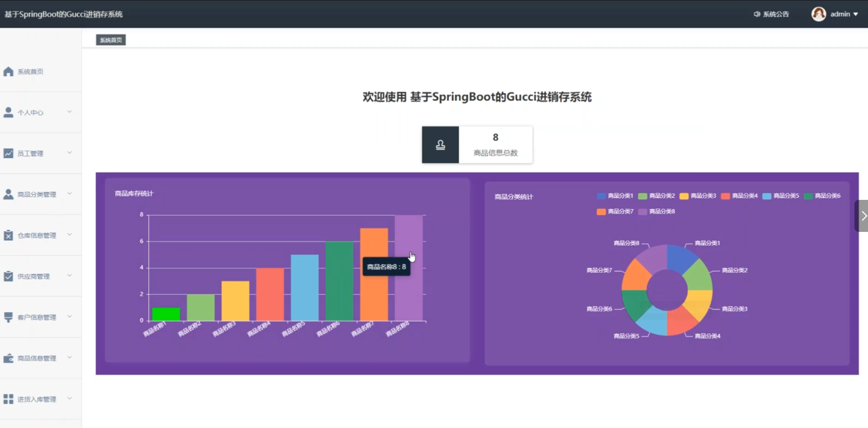The image size is (868, 428).
Task: Click the chart icon beside 员工管理
Action: 8,153
